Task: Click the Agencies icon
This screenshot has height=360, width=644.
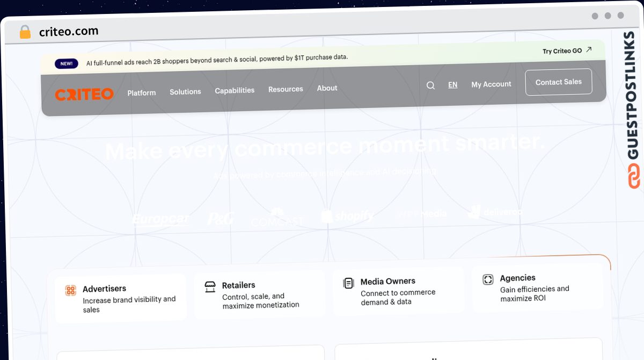Action: [x=488, y=279]
